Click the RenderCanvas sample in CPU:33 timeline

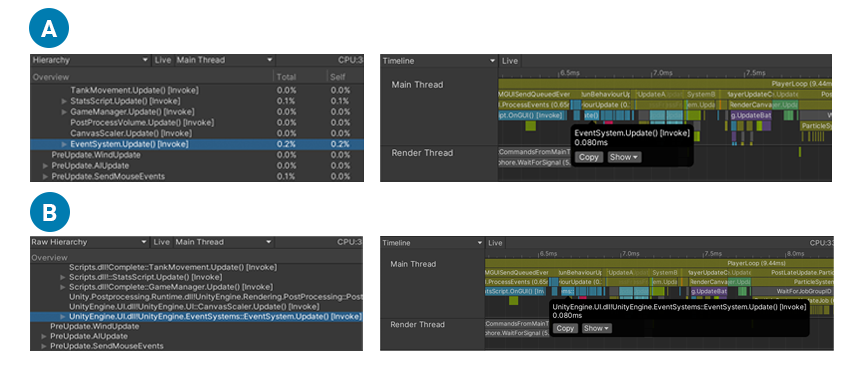(x=710, y=282)
